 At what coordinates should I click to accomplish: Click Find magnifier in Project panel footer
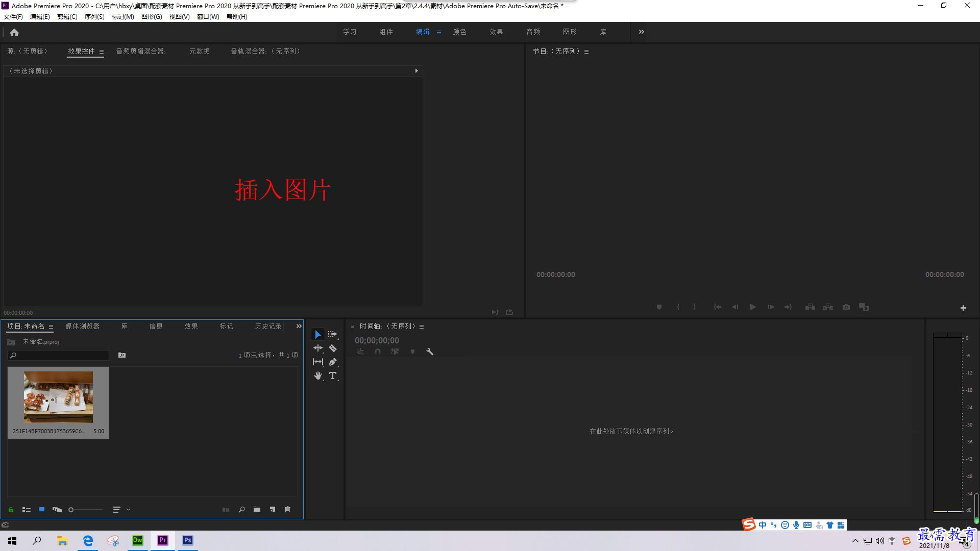tap(241, 509)
